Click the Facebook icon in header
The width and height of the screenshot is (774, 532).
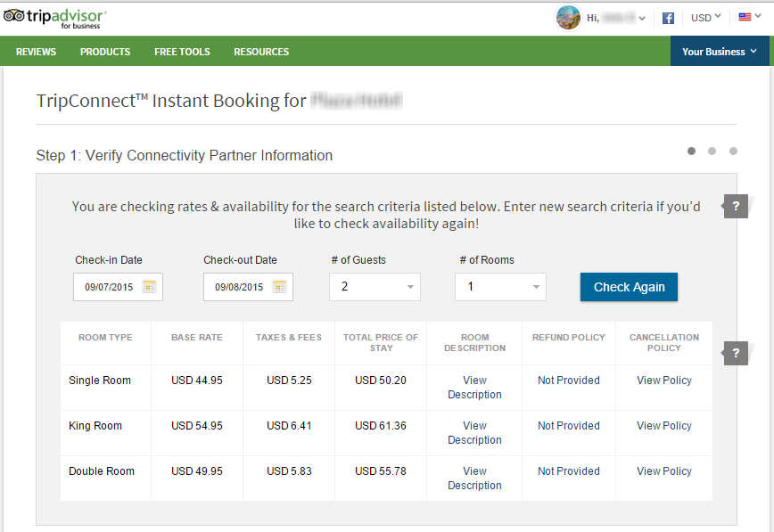click(668, 18)
